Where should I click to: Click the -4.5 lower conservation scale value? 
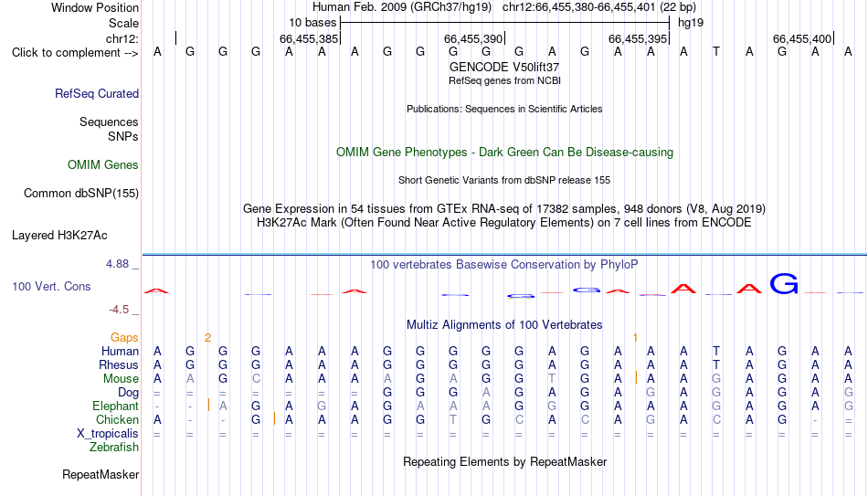point(119,310)
